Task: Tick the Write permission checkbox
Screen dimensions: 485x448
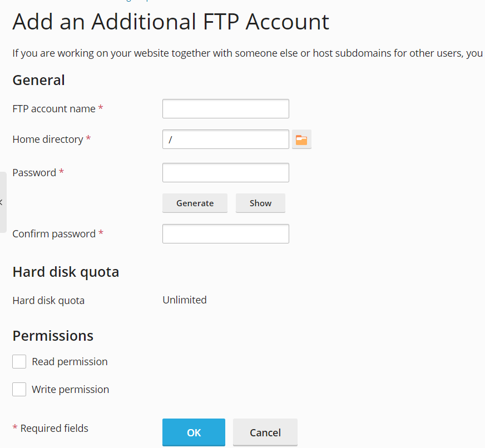Action: (x=19, y=390)
